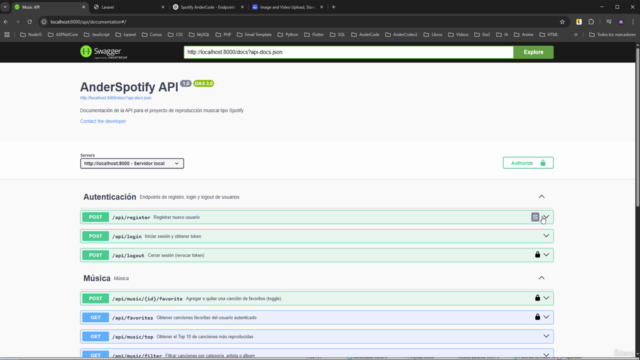The width and height of the screenshot is (640, 360).
Task: Open the Laravel bookmarks folder
Action: click(126, 35)
